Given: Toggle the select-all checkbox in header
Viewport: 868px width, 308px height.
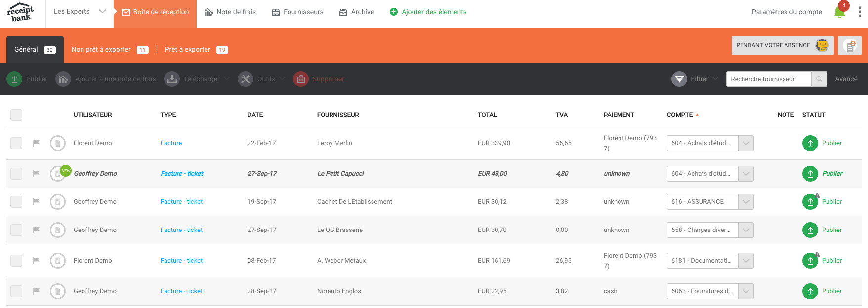Looking at the screenshot, I should coord(16,115).
